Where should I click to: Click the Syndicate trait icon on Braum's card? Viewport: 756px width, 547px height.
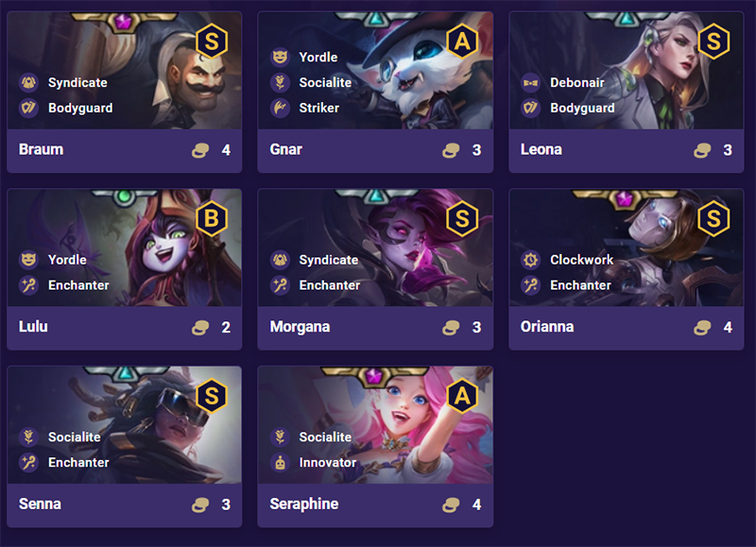click(28, 82)
